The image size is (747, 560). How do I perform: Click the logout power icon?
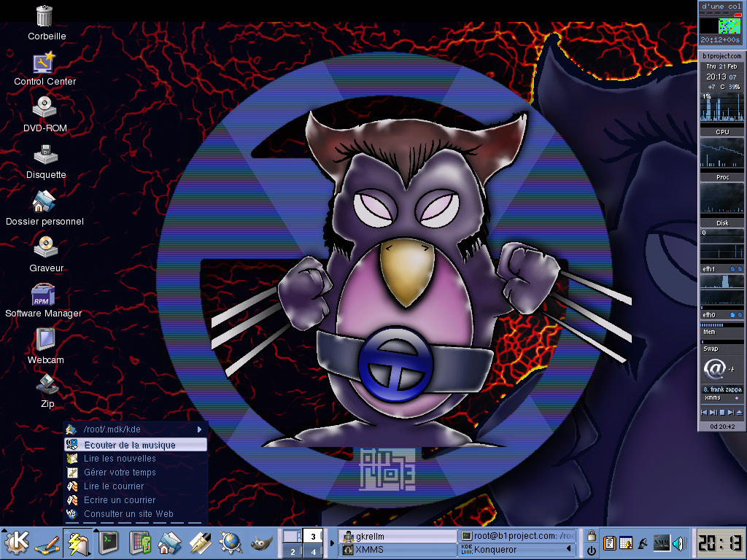point(591,551)
